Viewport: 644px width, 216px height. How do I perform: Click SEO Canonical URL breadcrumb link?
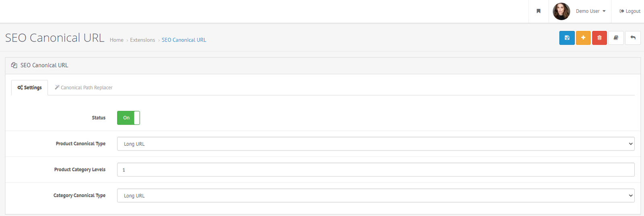pyautogui.click(x=184, y=40)
